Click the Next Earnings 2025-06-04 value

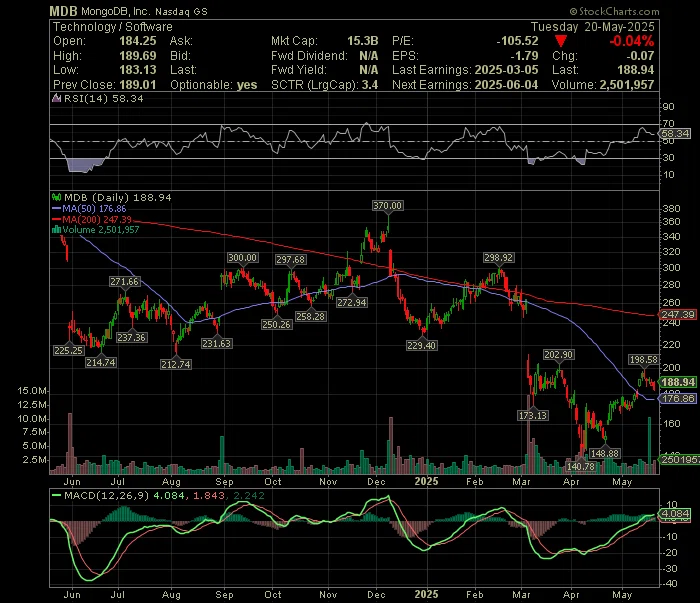[506, 85]
